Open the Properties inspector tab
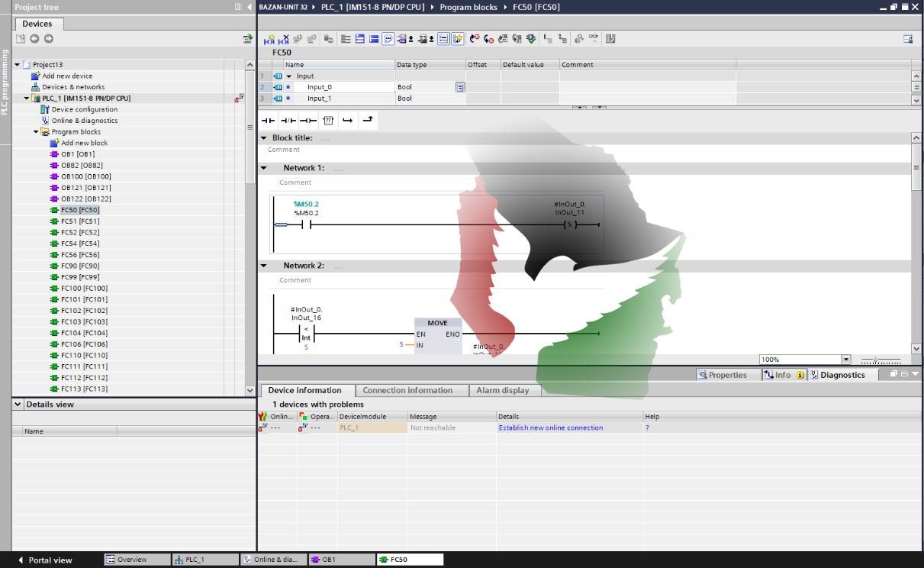This screenshot has width=924, height=568. (x=722, y=375)
